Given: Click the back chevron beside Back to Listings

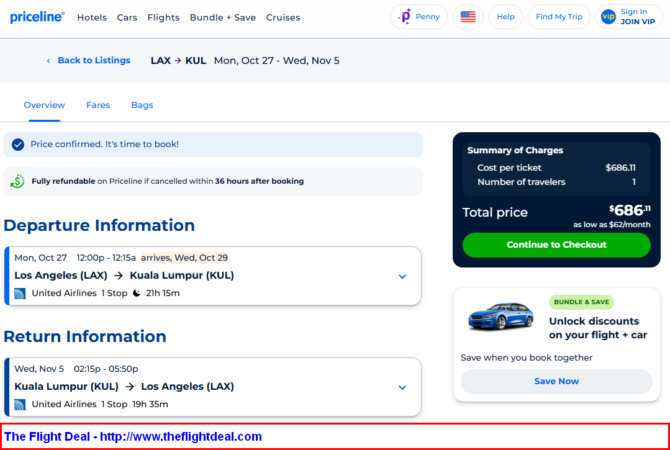Looking at the screenshot, I should pos(48,61).
